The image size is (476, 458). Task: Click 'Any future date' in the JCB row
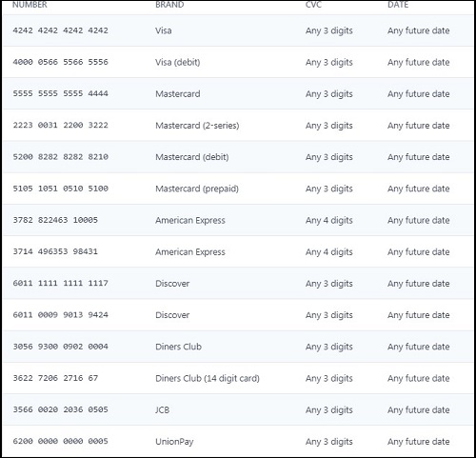click(419, 409)
